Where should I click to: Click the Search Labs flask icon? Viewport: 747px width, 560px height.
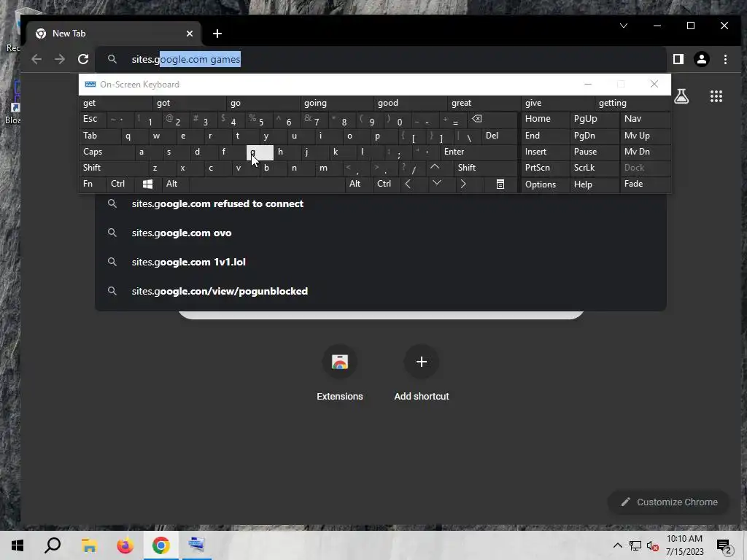tap(681, 96)
